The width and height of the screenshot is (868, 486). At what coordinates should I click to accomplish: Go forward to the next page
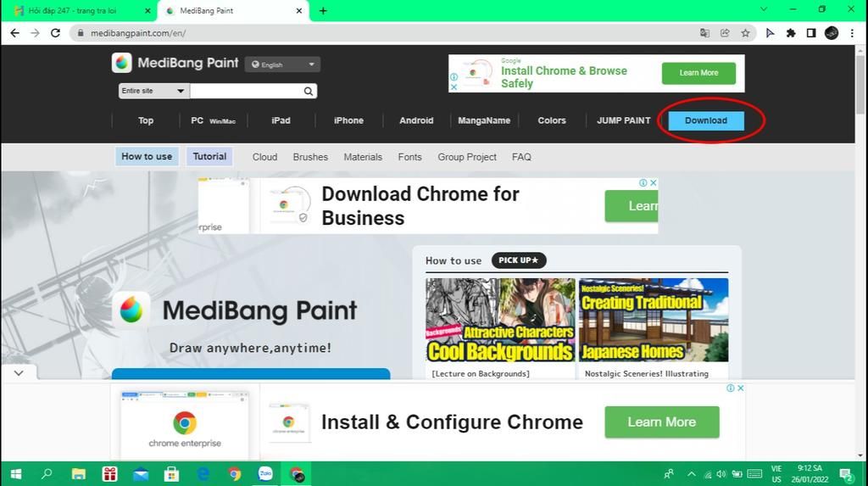coord(35,33)
